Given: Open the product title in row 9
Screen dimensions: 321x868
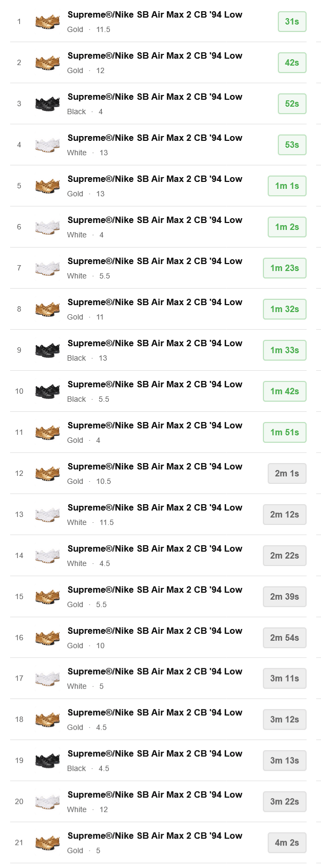Looking at the screenshot, I should click(155, 344).
